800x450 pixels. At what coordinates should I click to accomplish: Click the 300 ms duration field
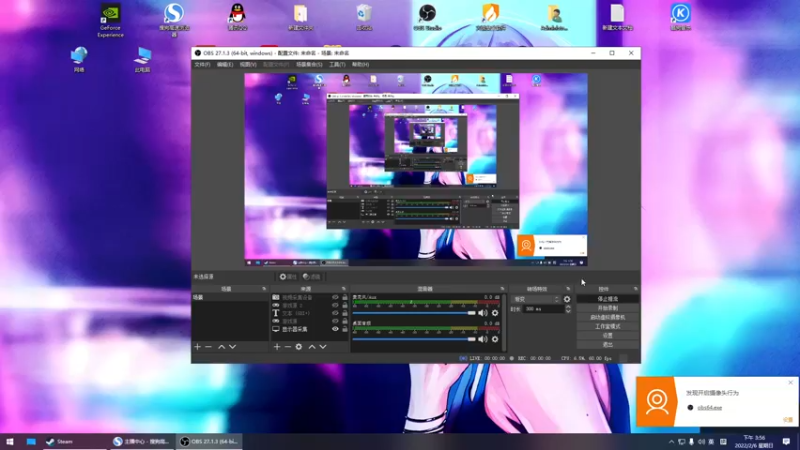(543, 309)
